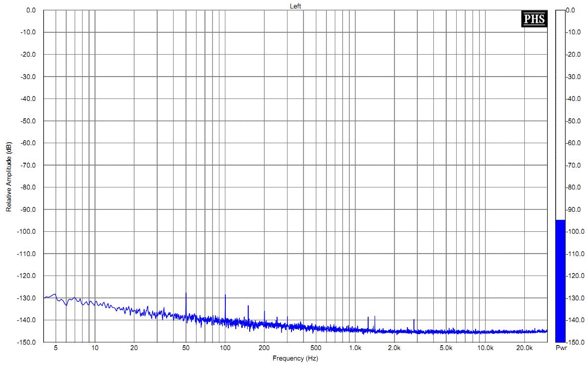The width and height of the screenshot is (588, 365).
Task: Click the '10.0k' frequency axis tick label
Action: coord(485,348)
